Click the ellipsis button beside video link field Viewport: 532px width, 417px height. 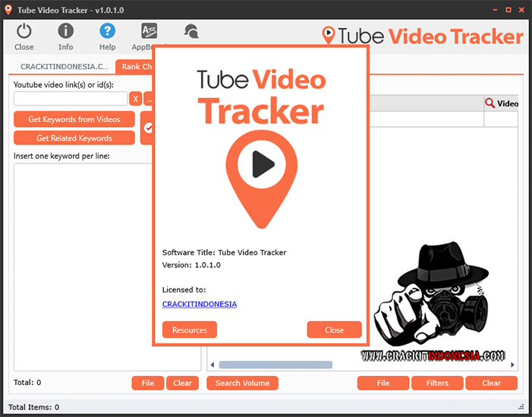tap(149, 99)
